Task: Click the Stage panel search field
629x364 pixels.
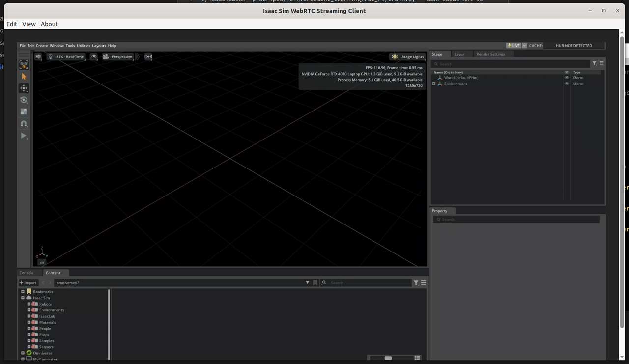Action: click(x=511, y=64)
